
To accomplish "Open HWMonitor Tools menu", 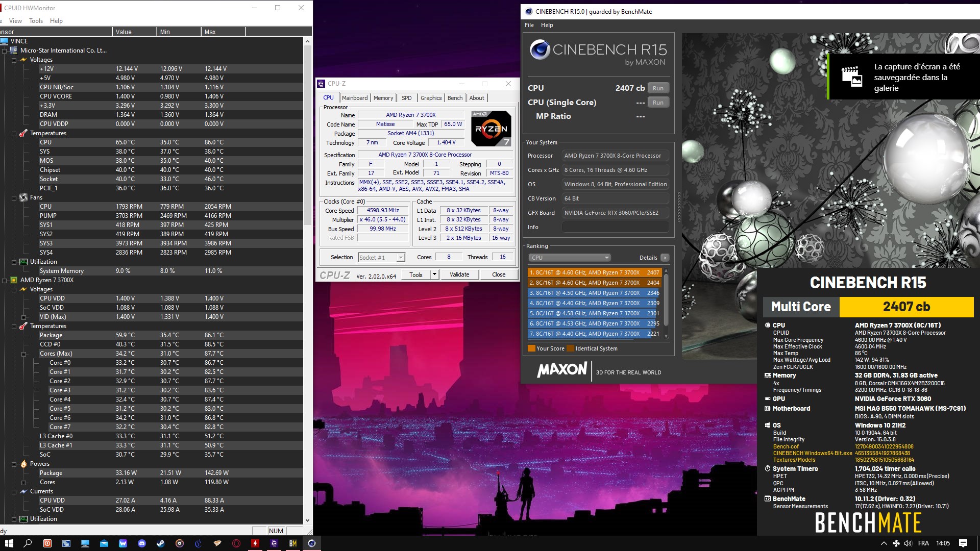I will [36, 21].
